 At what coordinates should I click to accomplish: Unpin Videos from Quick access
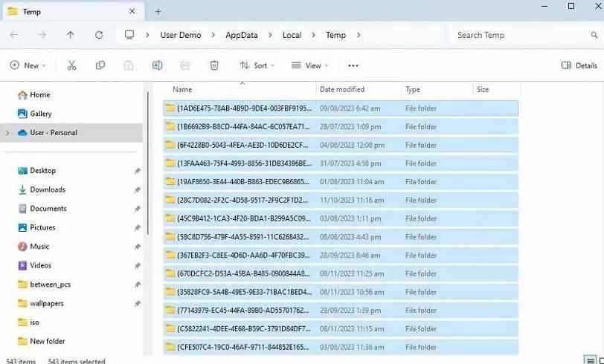point(137,265)
